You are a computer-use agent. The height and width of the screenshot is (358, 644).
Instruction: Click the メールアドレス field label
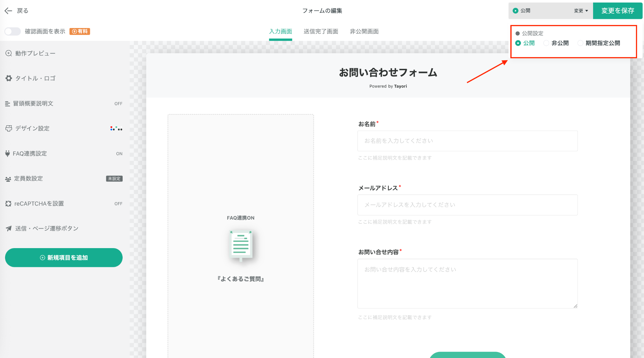(378, 188)
